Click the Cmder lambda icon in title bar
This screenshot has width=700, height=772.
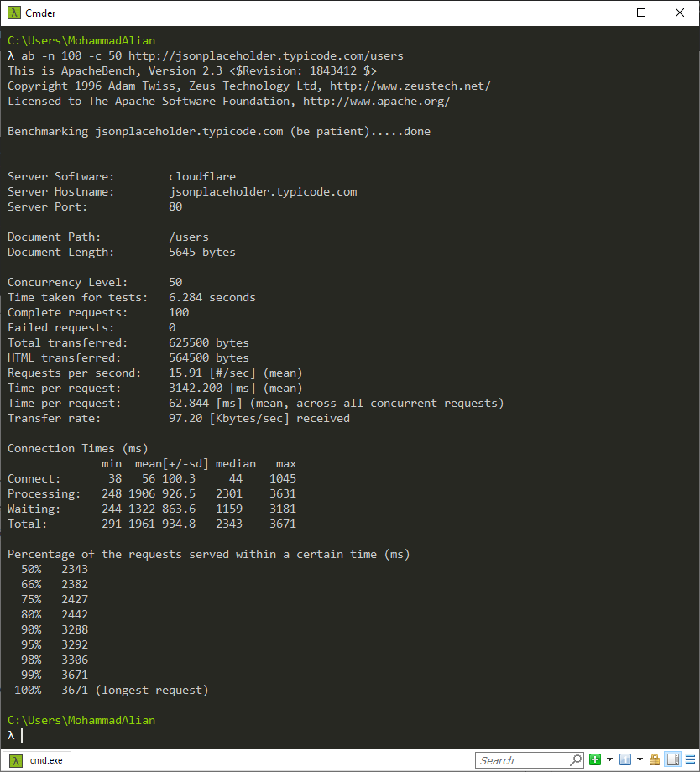point(13,13)
